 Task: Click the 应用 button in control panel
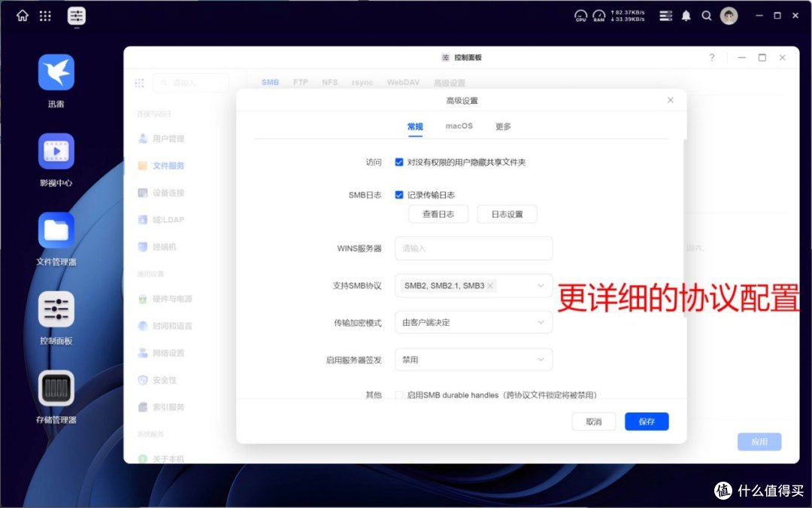click(x=759, y=442)
